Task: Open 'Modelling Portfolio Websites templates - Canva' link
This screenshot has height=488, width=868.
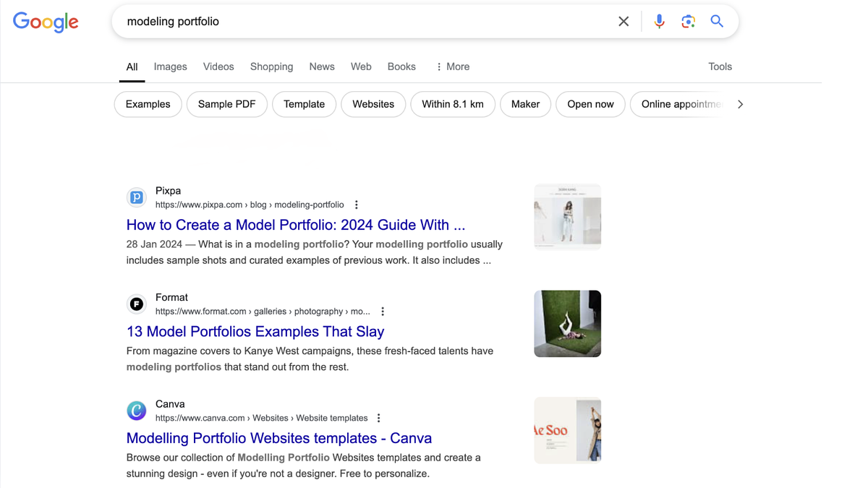Action: click(278, 438)
